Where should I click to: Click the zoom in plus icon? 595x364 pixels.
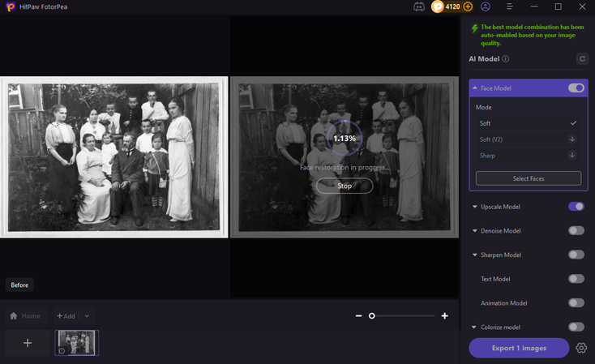[444, 315]
